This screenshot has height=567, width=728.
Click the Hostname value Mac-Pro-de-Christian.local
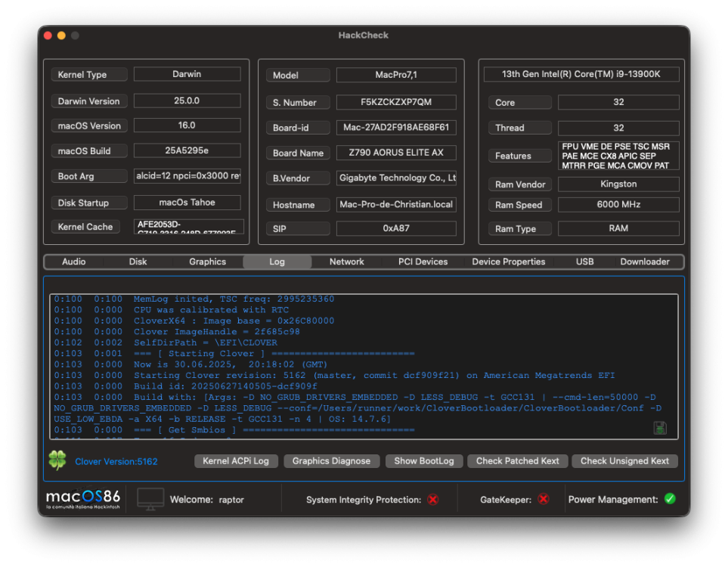pyautogui.click(x=396, y=204)
